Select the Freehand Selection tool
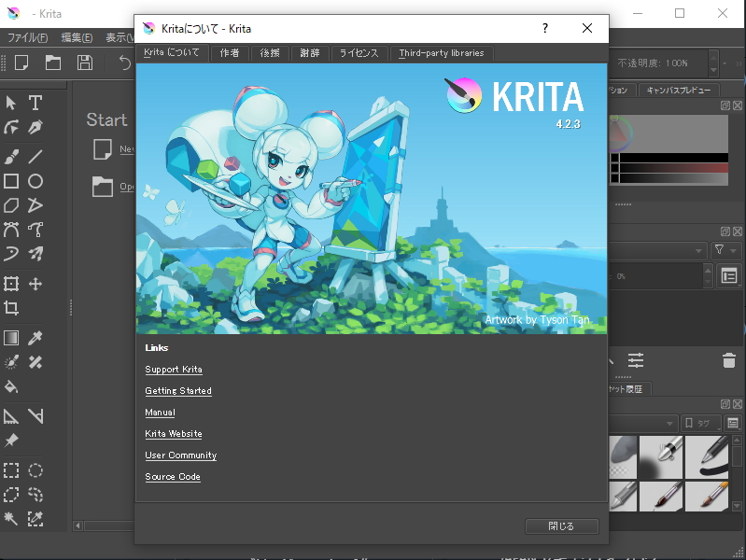Screen dimensions: 746x560 [35, 495]
